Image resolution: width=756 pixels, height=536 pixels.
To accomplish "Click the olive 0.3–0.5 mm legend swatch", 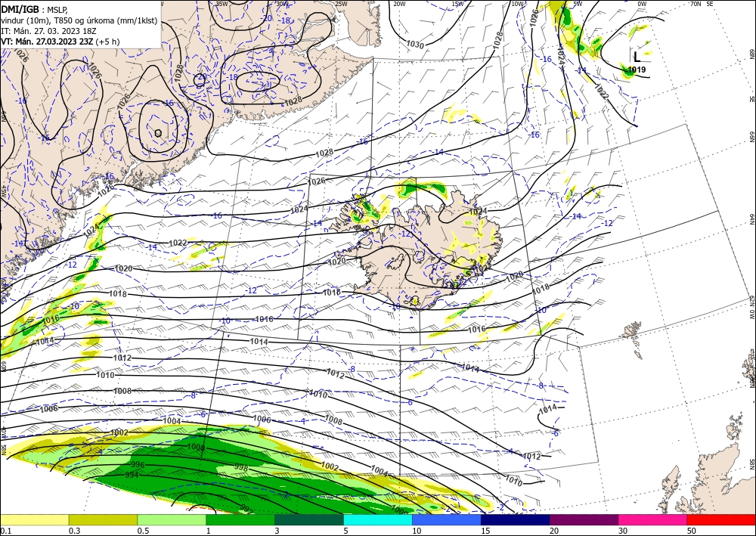I will (103, 519).
